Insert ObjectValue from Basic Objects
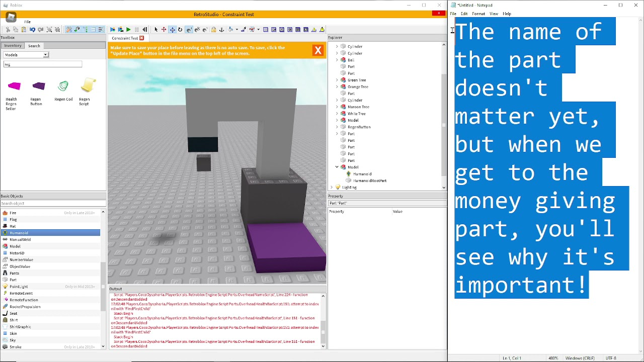Screen dimensions: 644x362 click(x=50, y=266)
